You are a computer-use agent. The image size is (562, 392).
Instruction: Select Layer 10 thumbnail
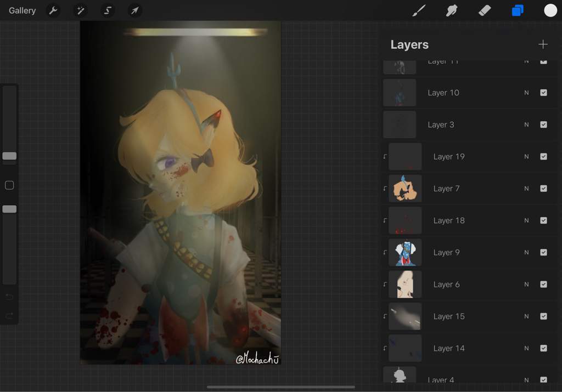click(x=400, y=93)
